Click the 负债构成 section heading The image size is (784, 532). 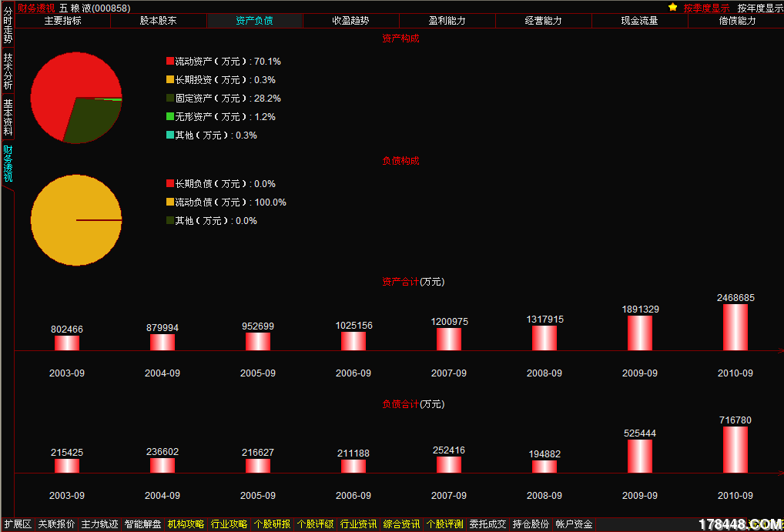click(400, 160)
